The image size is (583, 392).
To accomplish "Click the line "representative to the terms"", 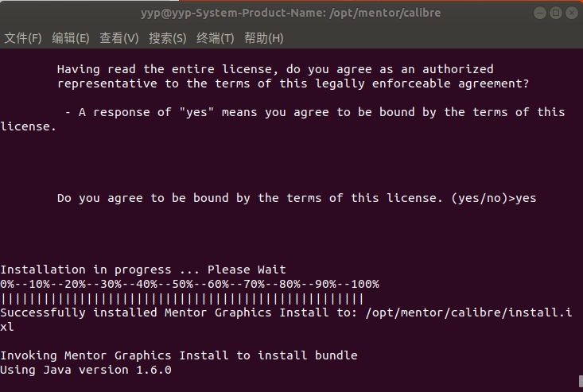I will (293, 83).
